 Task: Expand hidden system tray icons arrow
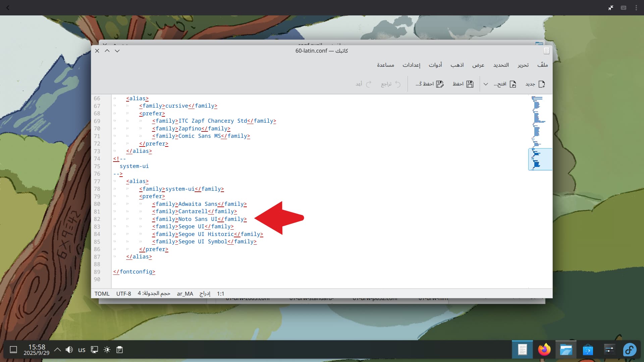(x=57, y=350)
